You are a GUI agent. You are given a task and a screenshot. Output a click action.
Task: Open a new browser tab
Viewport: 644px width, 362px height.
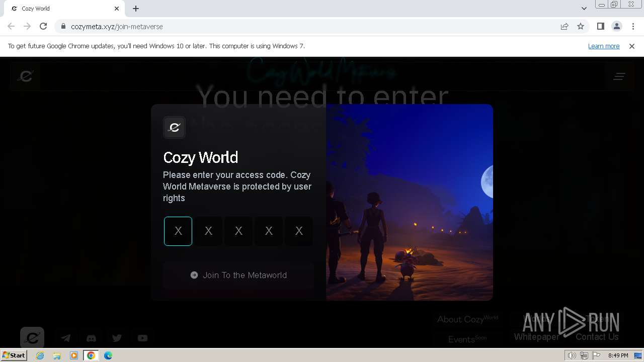tap(136, 9)
